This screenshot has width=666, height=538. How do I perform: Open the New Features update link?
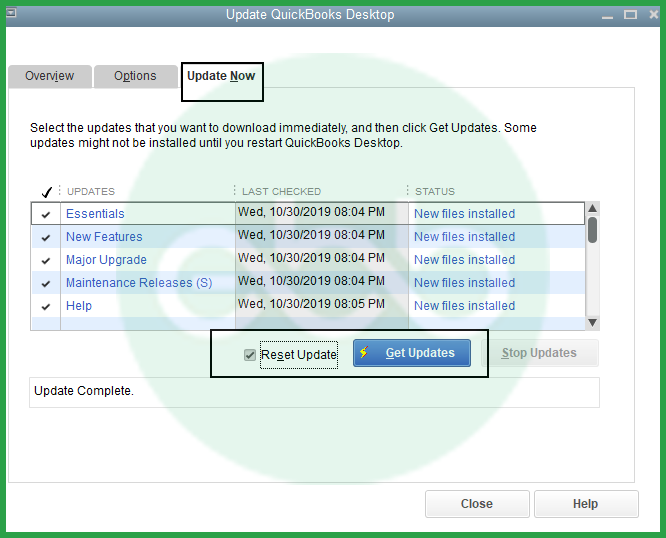[x=104, y=237]
